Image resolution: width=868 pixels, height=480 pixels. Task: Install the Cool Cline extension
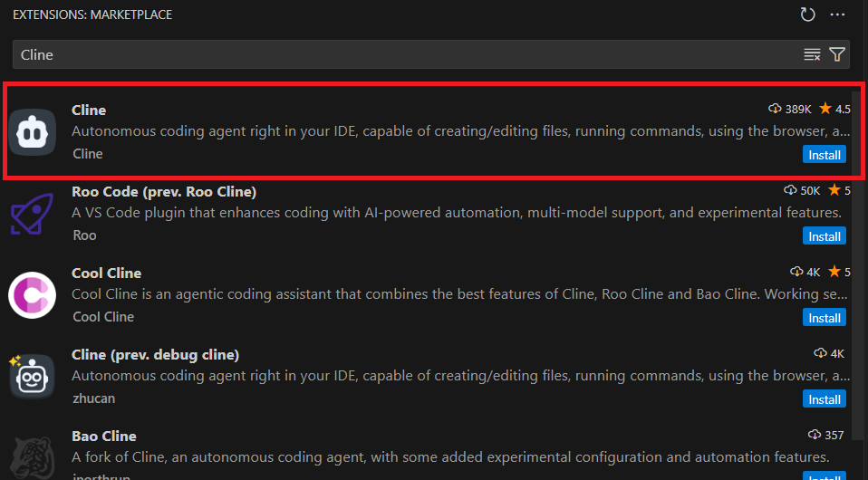tap(825, 318)
